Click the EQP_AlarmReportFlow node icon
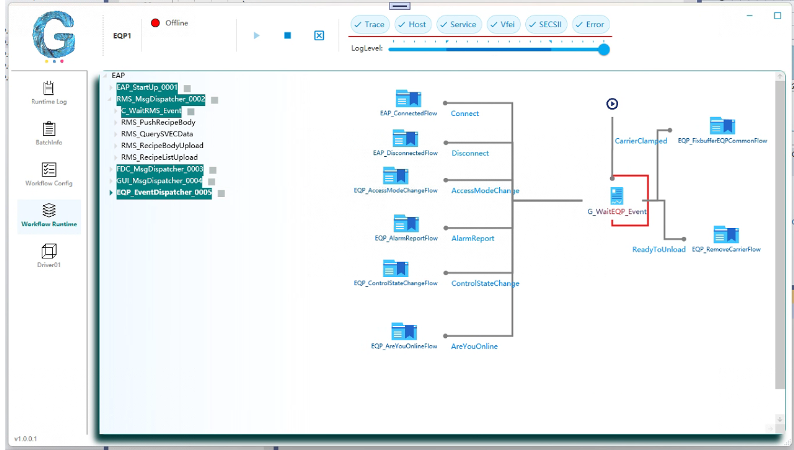This screenshot has width=794, height=450. [405, 222]
